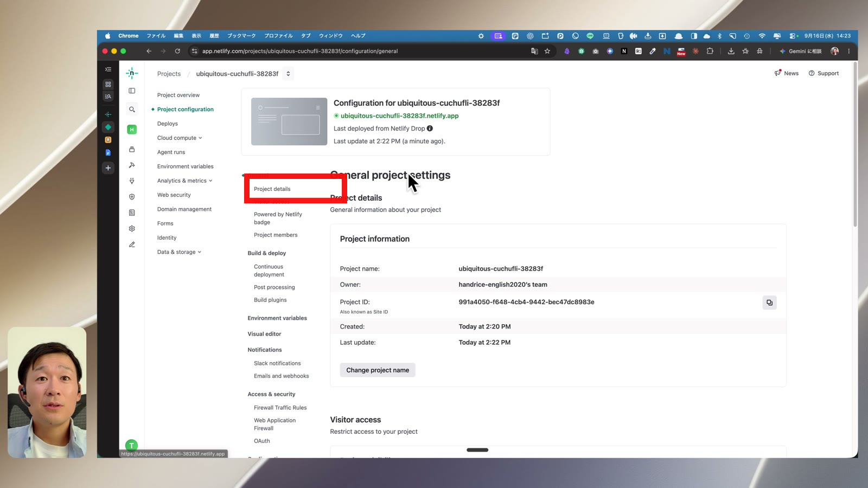Open Chrome extensions puzzle icon
Image resolution: width=868 pixels, height=488 pixels.
(710, 51)
